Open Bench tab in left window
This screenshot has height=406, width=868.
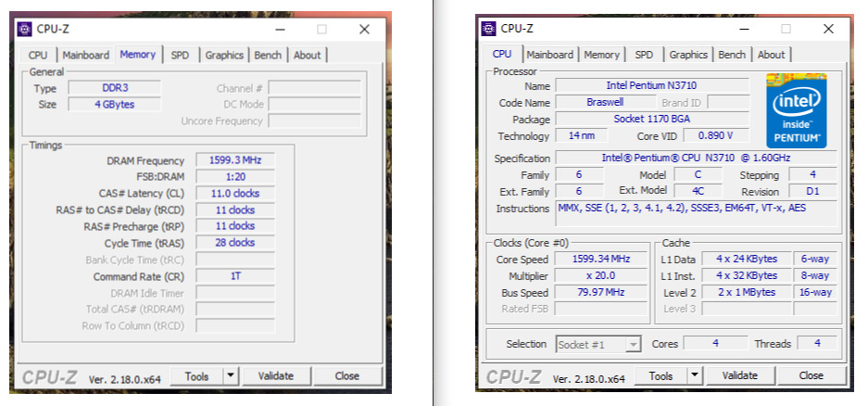pos(268,55)
